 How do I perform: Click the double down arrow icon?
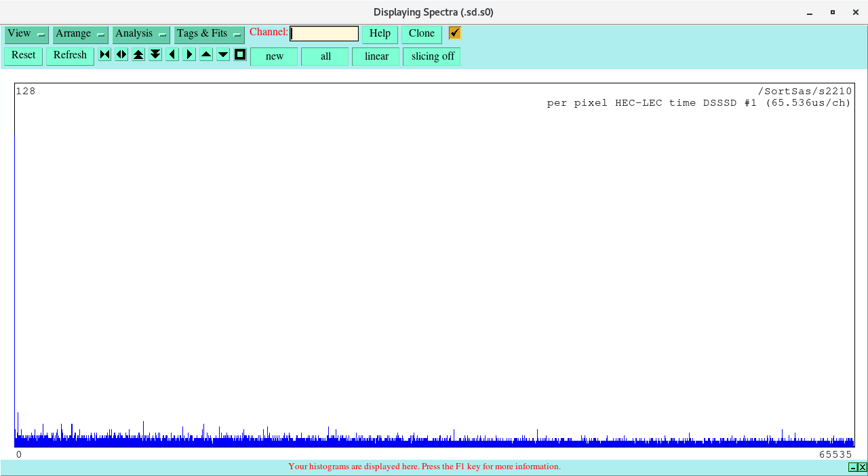click(155, 54)
